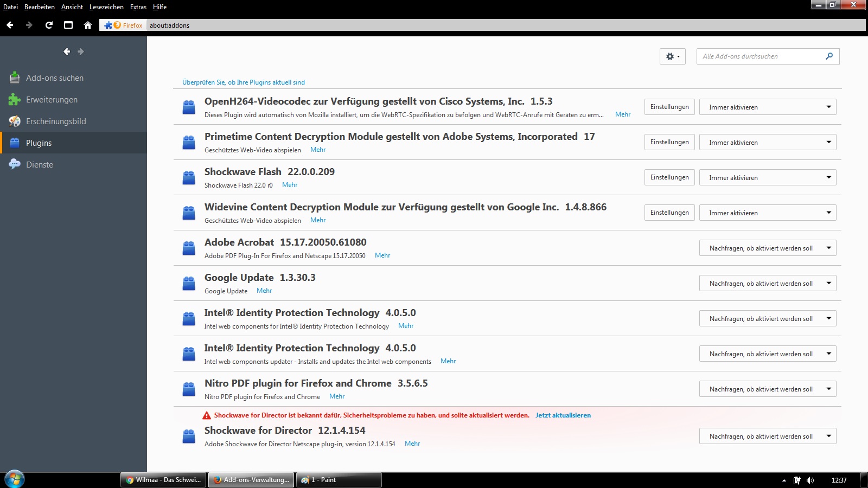Click the first Intel Identity Protection Technology icon
Image resolution: width=868 pixels, height=488 pixels.
(x=189, y=319)
